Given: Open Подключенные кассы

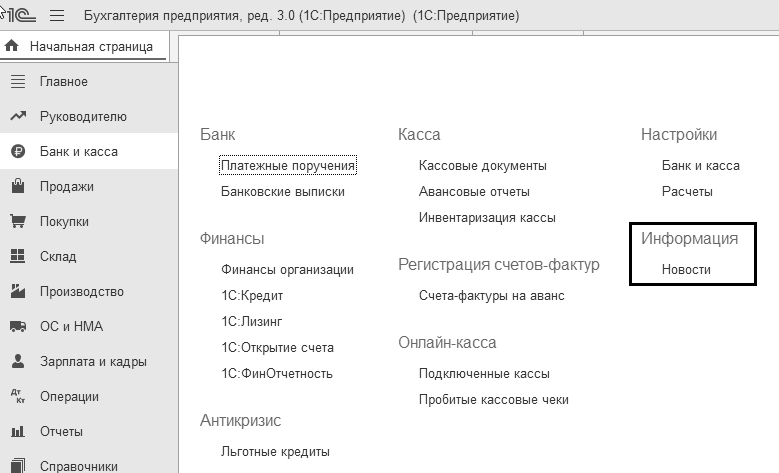Looking at the screenshot, I should [484, 374].
